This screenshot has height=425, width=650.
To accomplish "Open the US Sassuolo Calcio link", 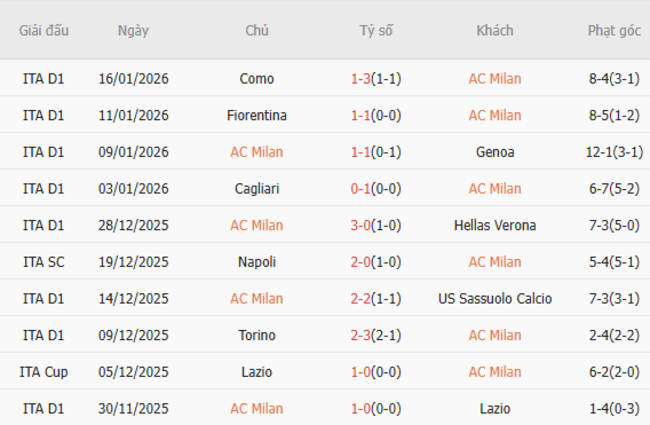I will (x=495, y=298).
